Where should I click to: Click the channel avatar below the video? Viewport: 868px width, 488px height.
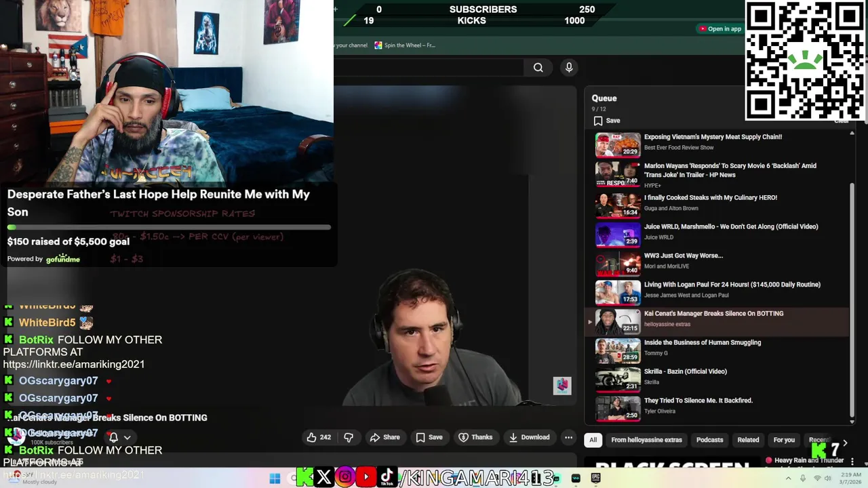16,436
